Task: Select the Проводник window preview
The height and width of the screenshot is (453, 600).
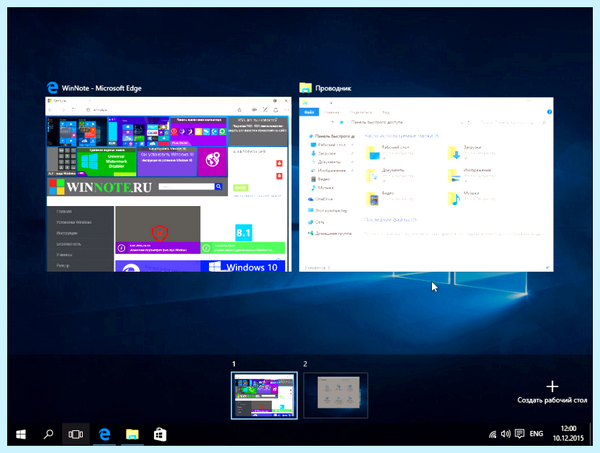Action: [426, 184]
